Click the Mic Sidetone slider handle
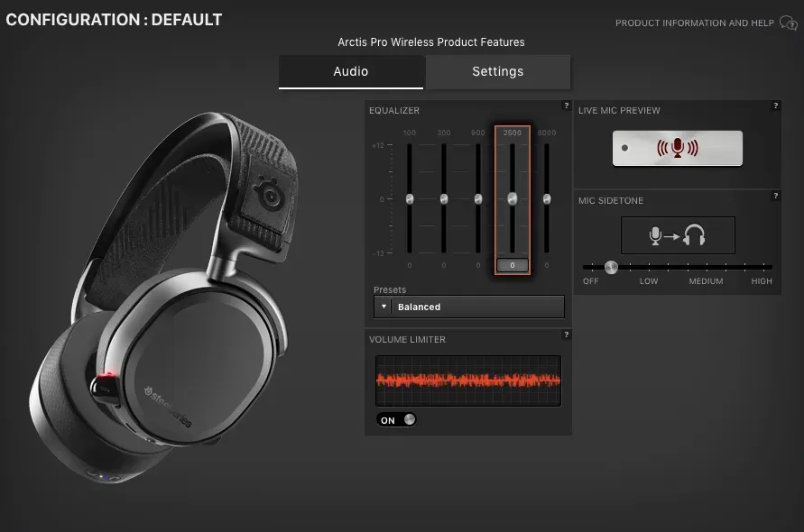The image size is (804, 532). pos(611,267)
